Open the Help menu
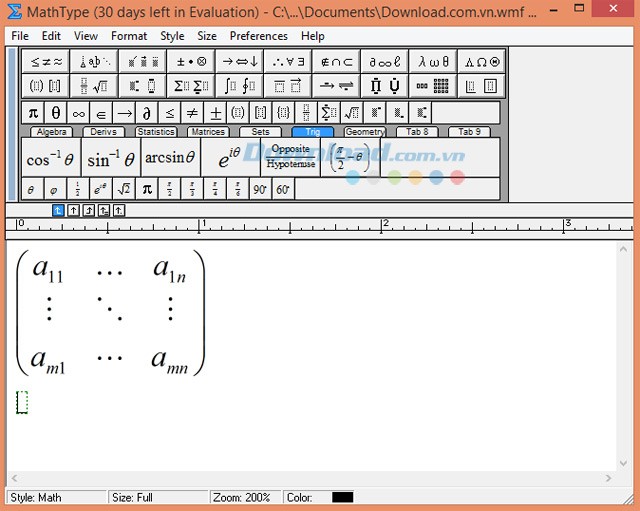The height and width of the screenshot is (511, 640). 313,36
